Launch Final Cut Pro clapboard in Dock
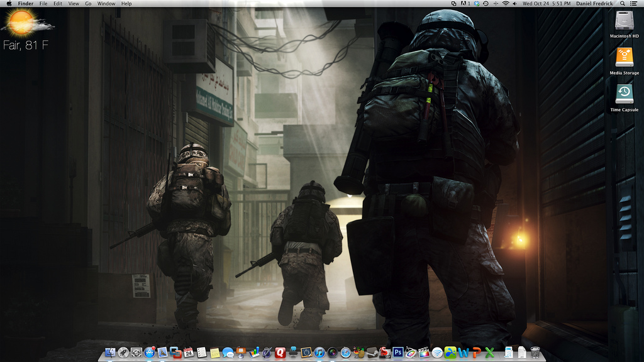 [425, 352]
